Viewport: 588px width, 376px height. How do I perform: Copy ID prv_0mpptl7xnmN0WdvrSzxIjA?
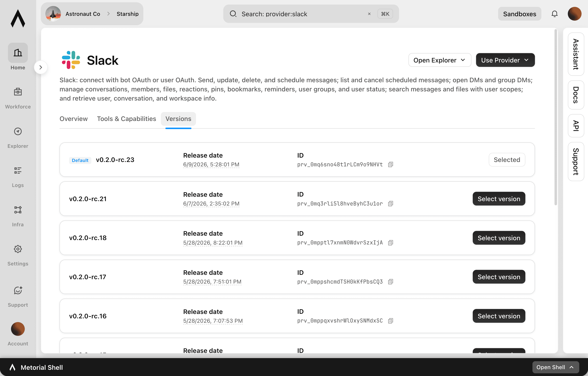coord(391,243)
